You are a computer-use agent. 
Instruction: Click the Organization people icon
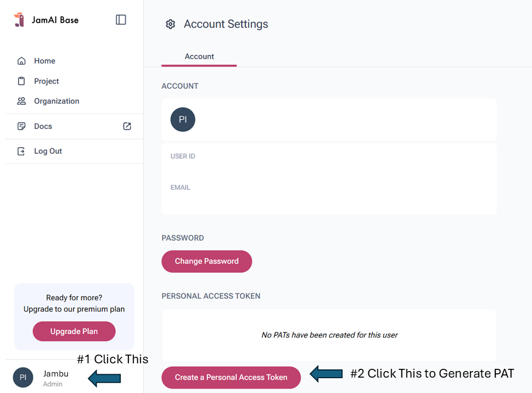(x=21, y=101)
